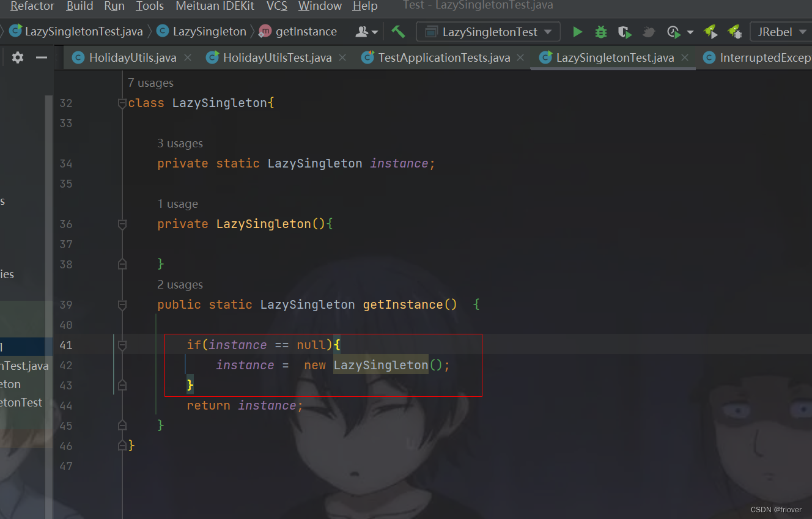Run LazySingletonTest with the green play icon

577,32
